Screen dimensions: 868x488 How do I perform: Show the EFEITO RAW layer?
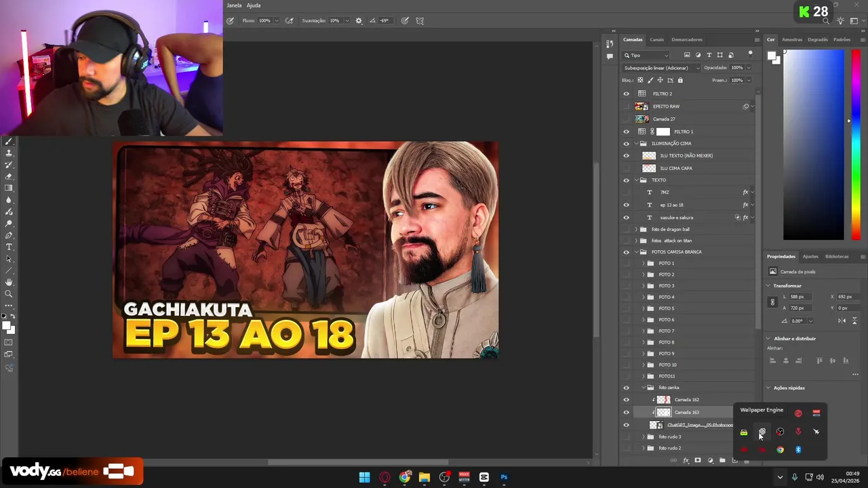point(626,106)
